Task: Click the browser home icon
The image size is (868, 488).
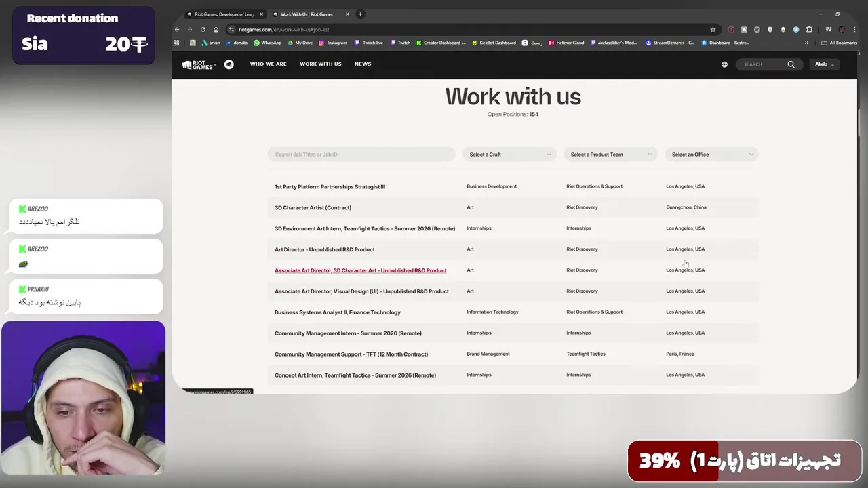Action: click(x=216, y=29)
